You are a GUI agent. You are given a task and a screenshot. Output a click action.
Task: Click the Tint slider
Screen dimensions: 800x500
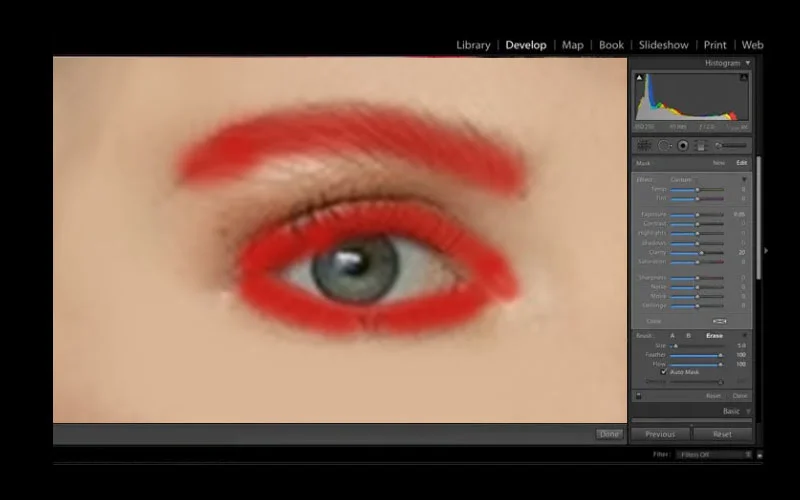click(x=697, y=198)
